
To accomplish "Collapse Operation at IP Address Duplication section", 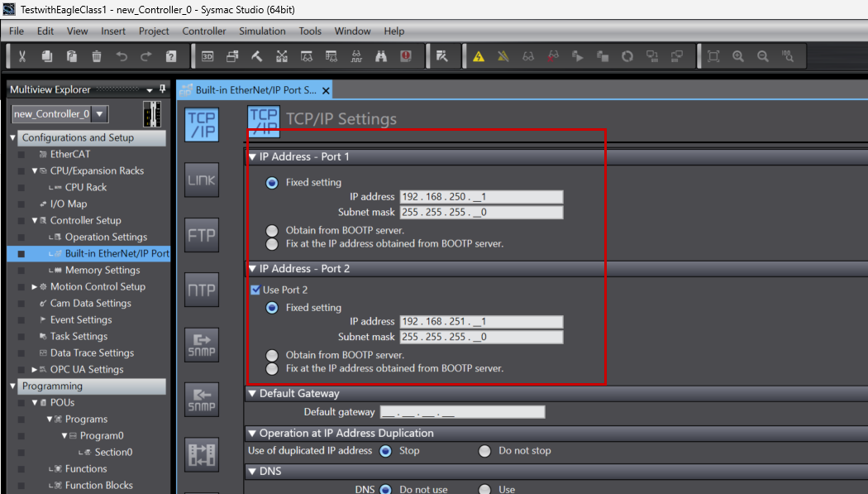I will [252, 433].
